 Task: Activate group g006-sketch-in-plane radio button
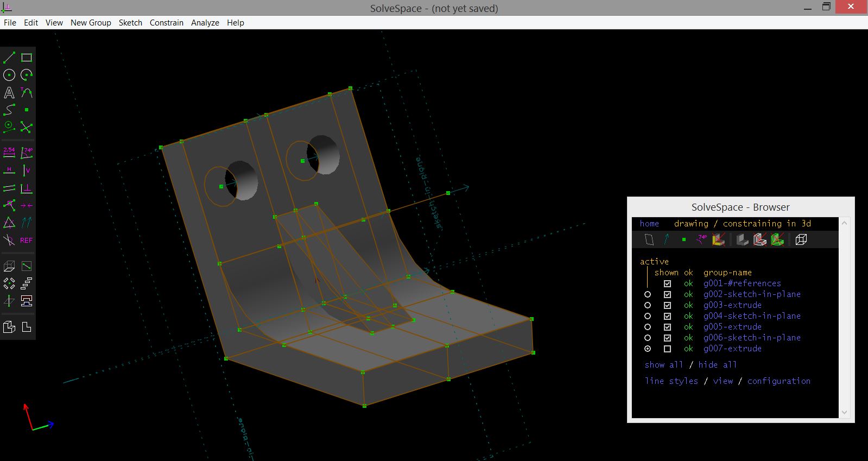[648, 338]
